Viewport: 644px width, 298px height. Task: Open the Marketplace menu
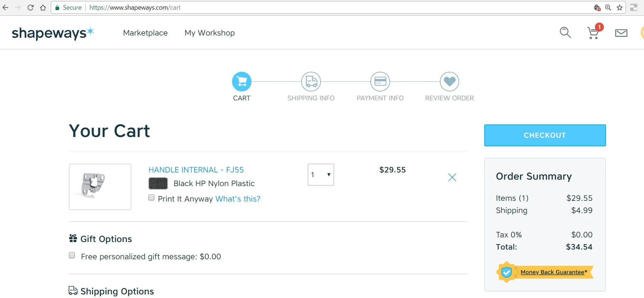pyautogui.click(x=145, y=33)
